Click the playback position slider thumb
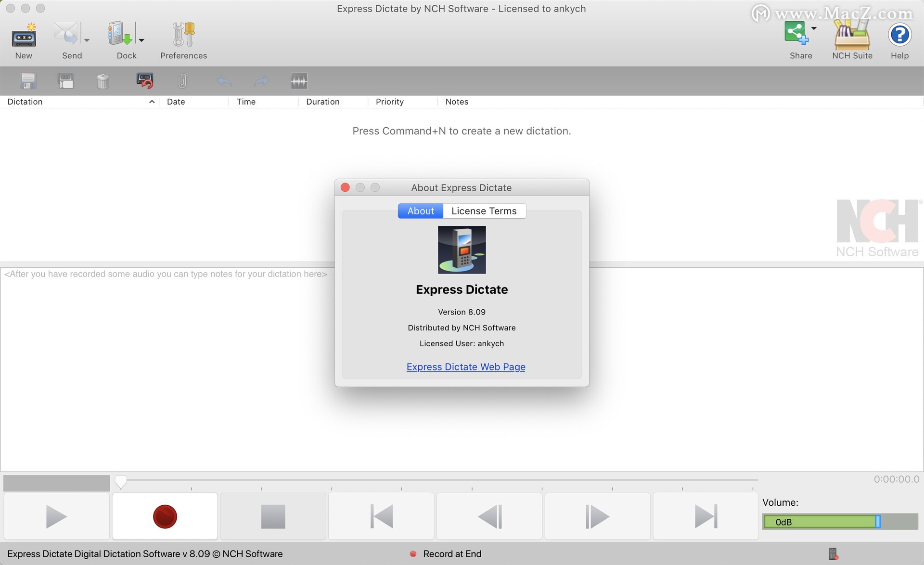The image size is (924, 565). tap(121, 482)
